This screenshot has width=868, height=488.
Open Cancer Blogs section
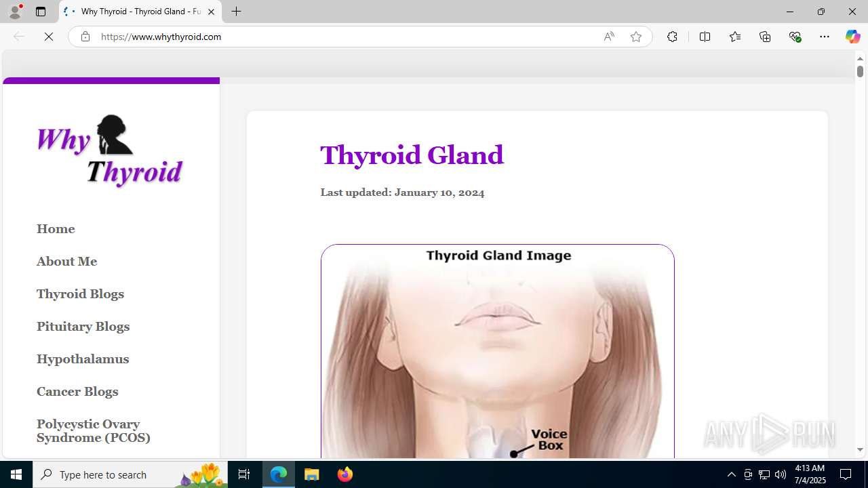(x=77, y=392)
